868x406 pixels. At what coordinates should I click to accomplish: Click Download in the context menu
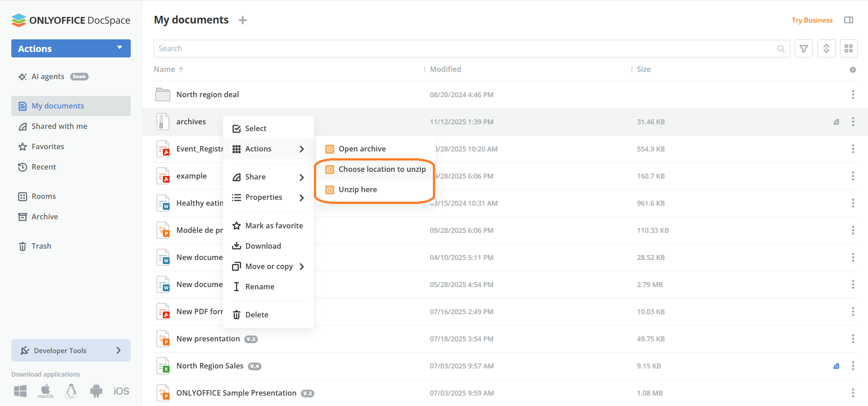tap(268, 246)
